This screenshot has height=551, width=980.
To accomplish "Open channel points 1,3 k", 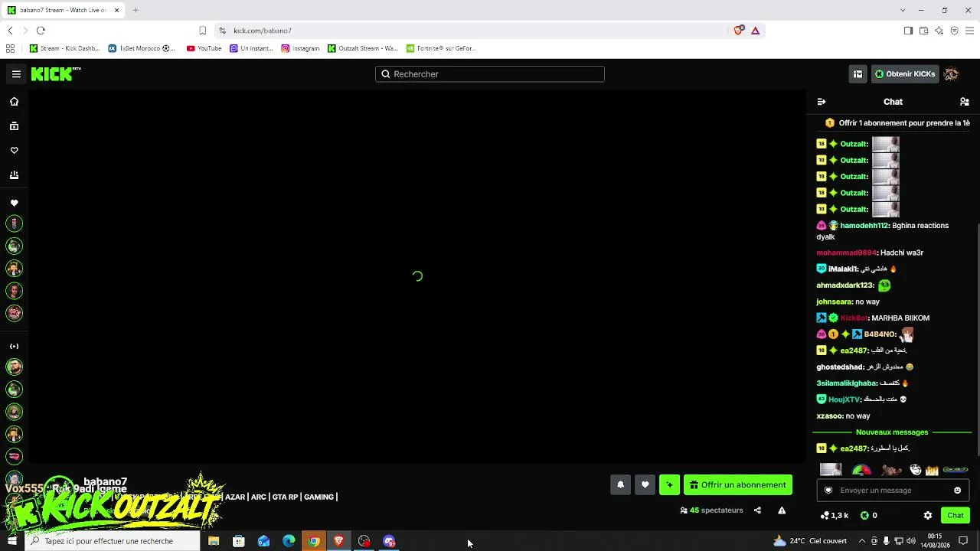I will click(835, 516).
